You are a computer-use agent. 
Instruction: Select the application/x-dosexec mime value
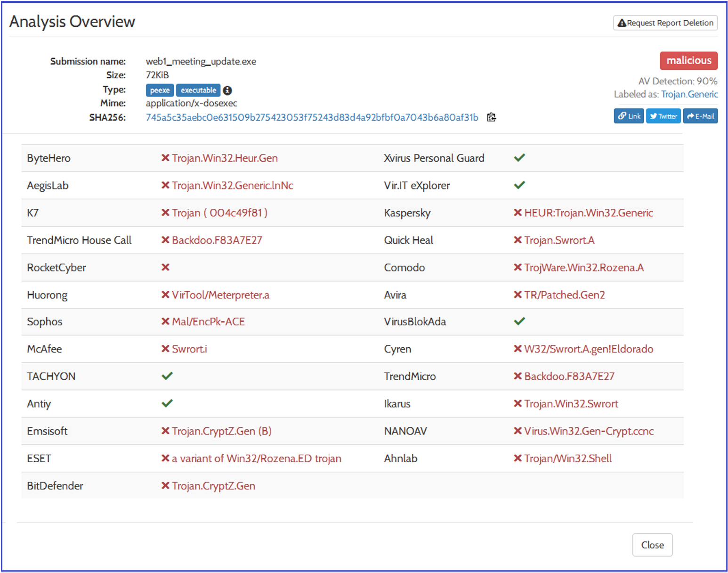pyautogui.click(x=191, y=103)
